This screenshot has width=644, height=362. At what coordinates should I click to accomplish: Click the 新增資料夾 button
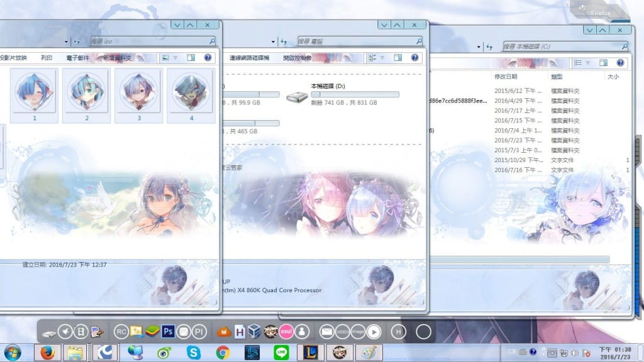(x=118, y=57)
